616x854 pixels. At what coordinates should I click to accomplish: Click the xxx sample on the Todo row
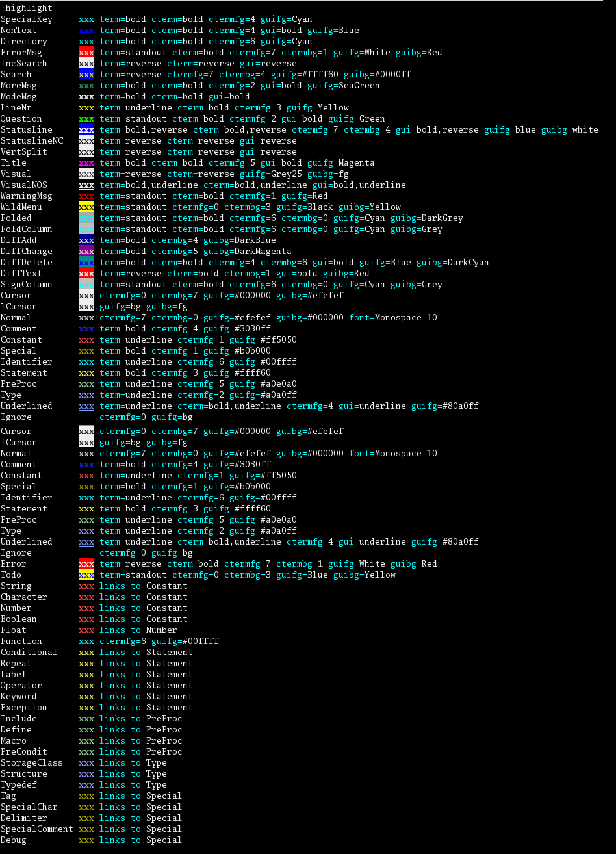(x=86, y=575)
